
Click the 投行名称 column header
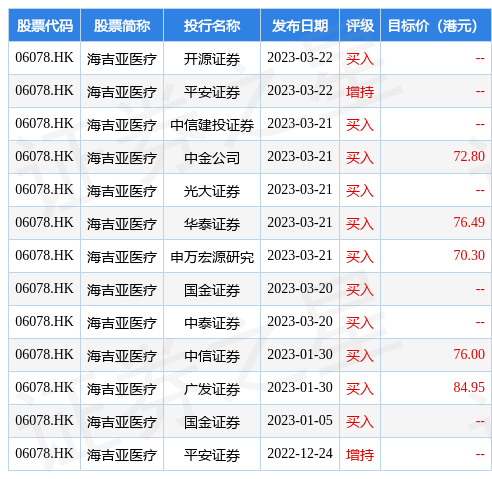(x=212, y=26)
